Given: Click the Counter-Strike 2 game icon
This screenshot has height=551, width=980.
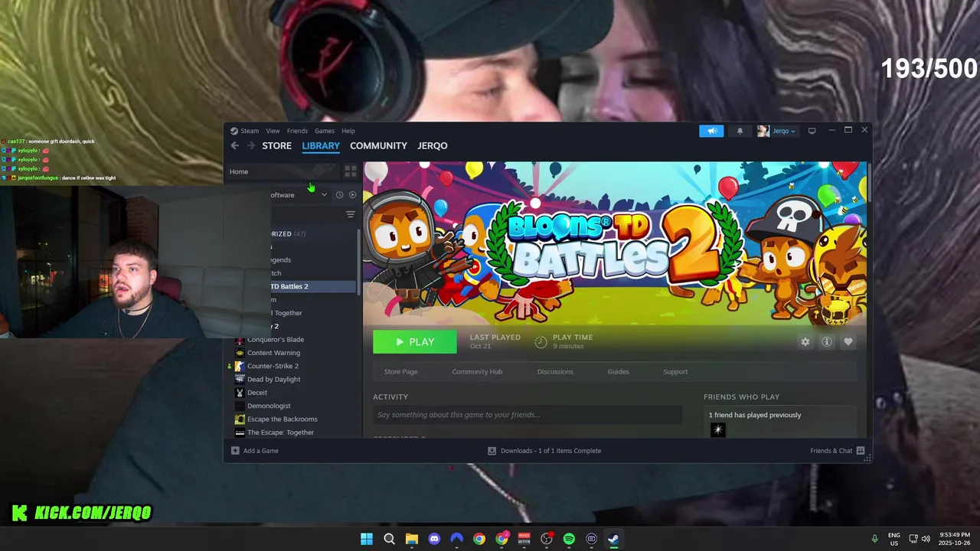Looking at the screenshot, I should coord(240,366).
